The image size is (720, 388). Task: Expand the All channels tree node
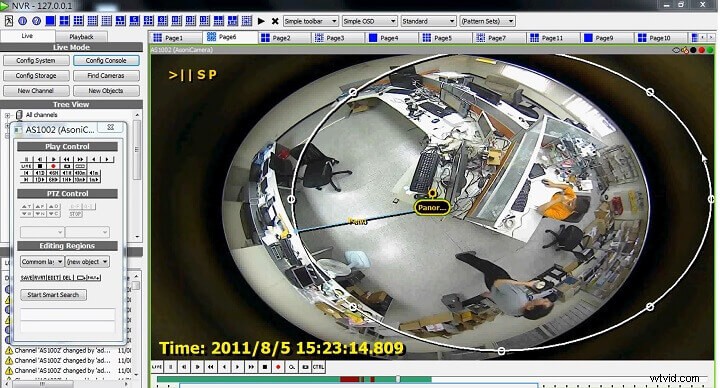click(7, 115)
